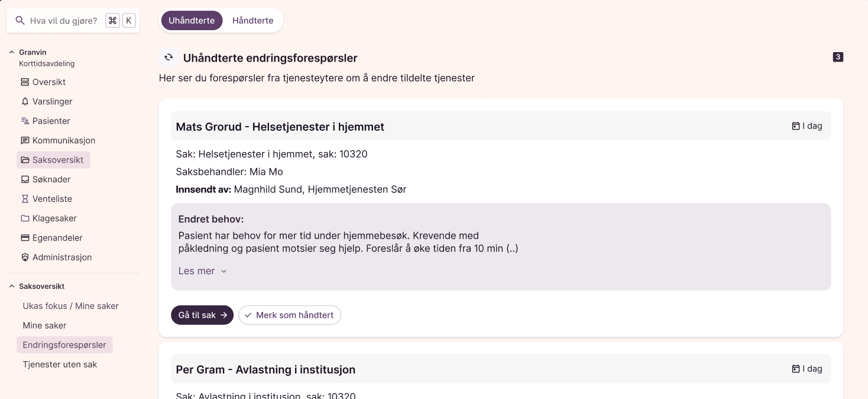Screen dimensions: 868x399
Task: Click the Pasienter people icon
Action: point(25,121)
